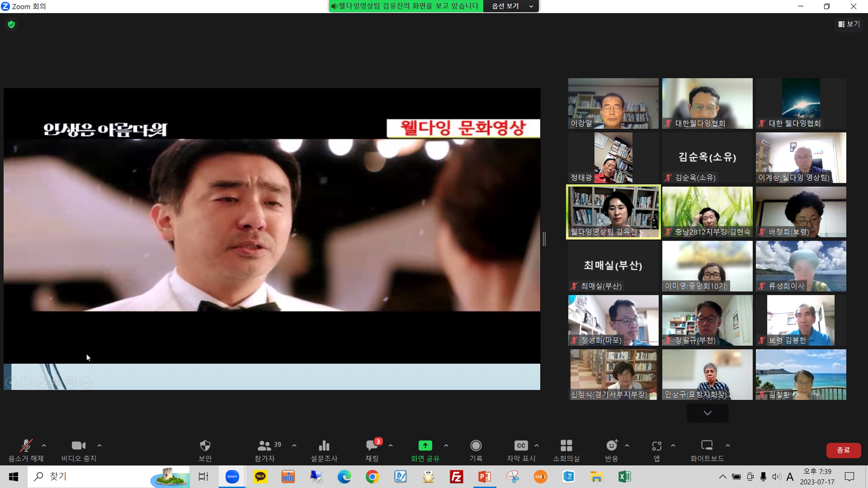
Task: Open KakaoTalk from the Windows taskbar
Action: coord(260,477)
